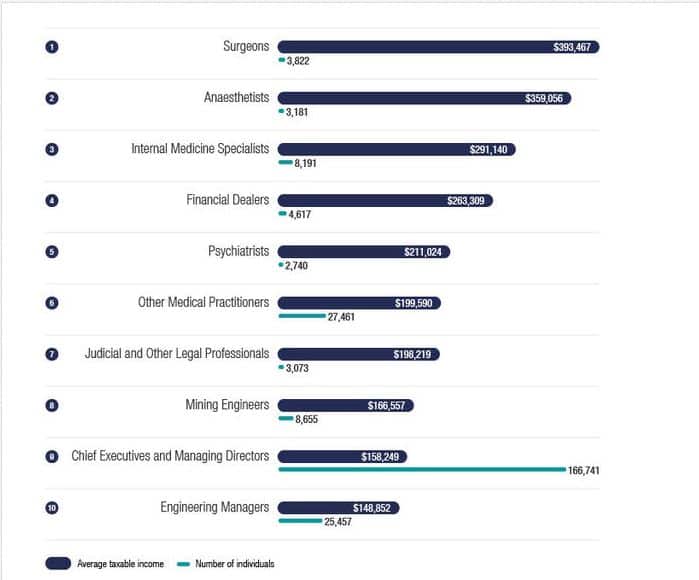Image resolution: width=699 pixels, height=580 pixels.
Task: Click the Surgeons $393,467 income bar
Action: point(438,47)
